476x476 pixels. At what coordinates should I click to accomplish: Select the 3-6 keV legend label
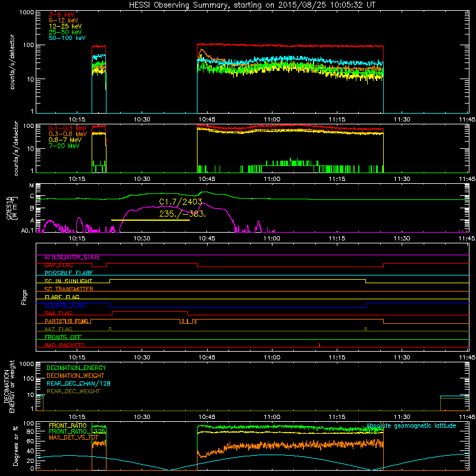tap(62, 14)
